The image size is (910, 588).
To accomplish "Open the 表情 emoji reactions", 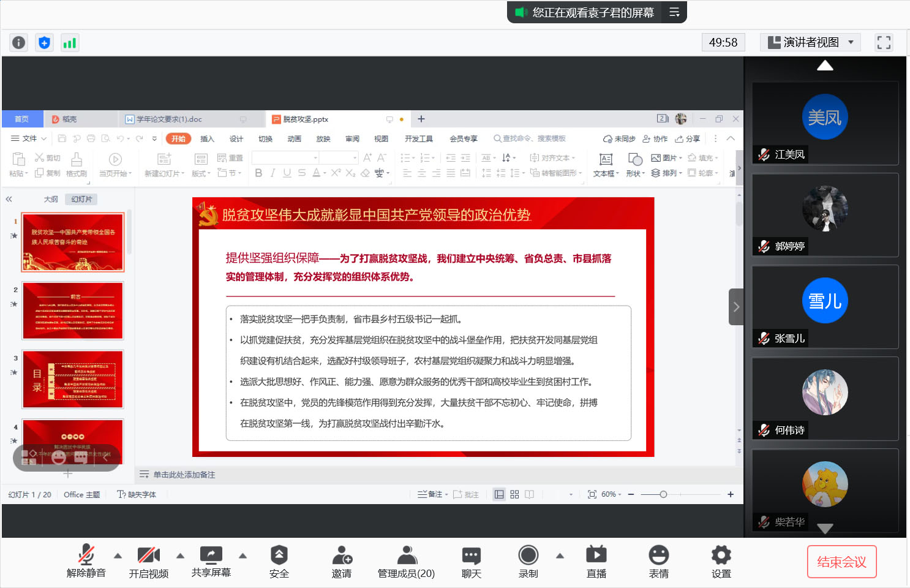I will 658,561.
